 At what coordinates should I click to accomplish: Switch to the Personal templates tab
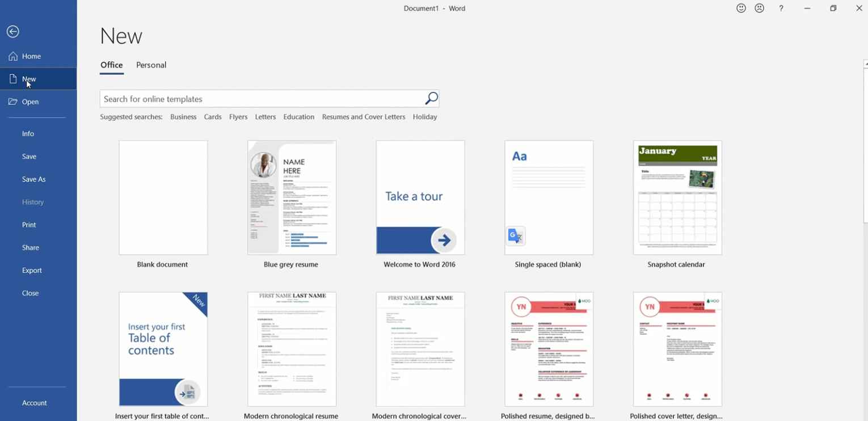point(151,65)
